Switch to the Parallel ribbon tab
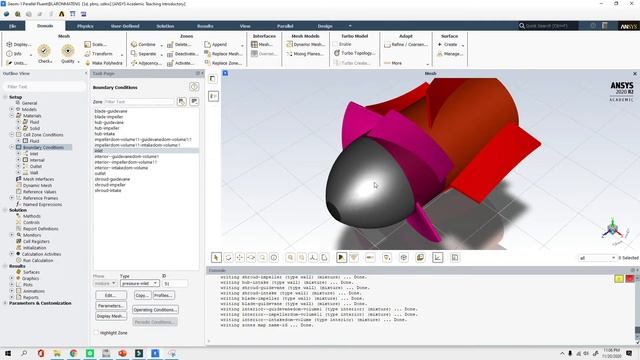 (285, 26)
